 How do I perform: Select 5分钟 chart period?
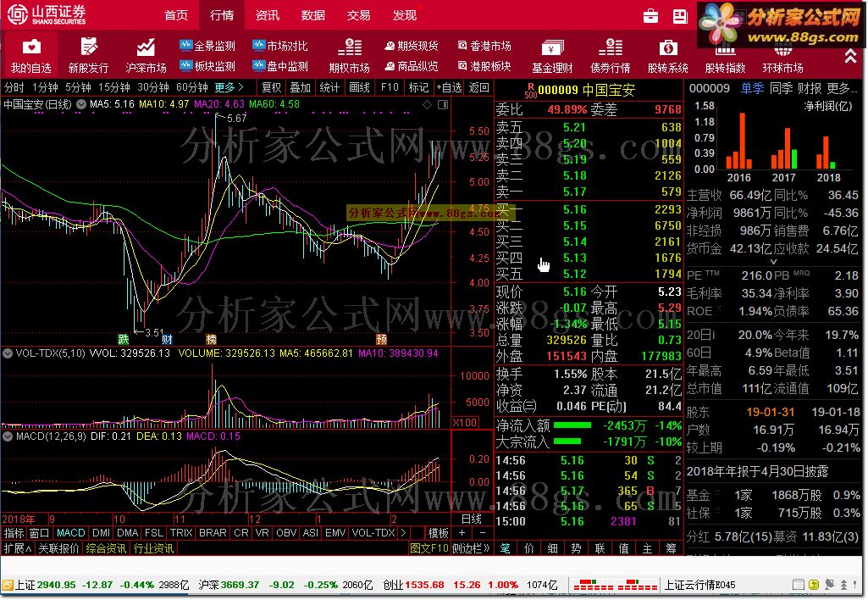coord(78,87)
